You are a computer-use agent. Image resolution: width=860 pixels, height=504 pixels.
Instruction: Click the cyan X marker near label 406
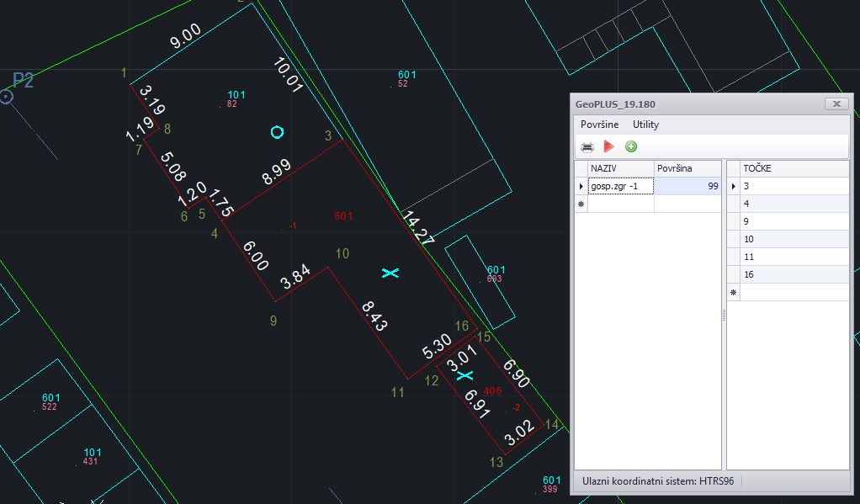(465, 375)
